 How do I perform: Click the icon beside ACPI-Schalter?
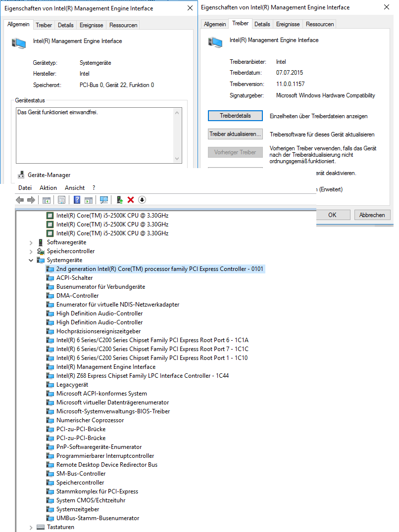coord(50,278)
